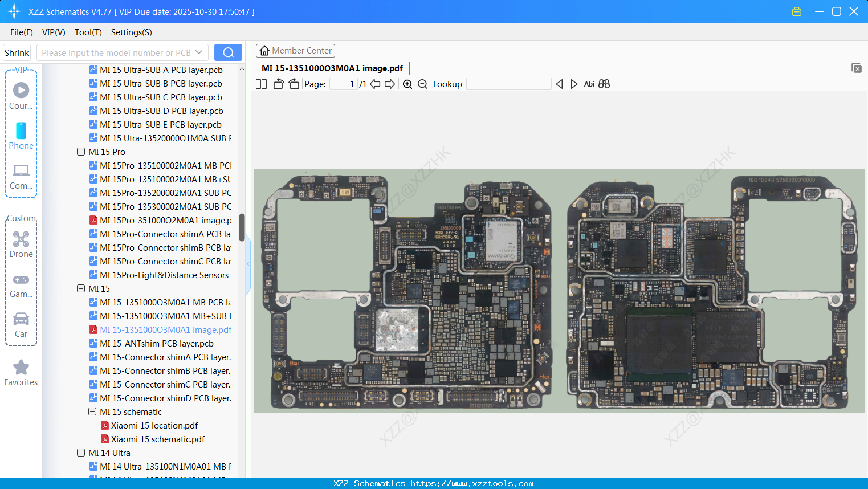This screenshot has height=489, width=868.
Task: Collapse the MI 14 Ultra section
Action: click(81, 453)
